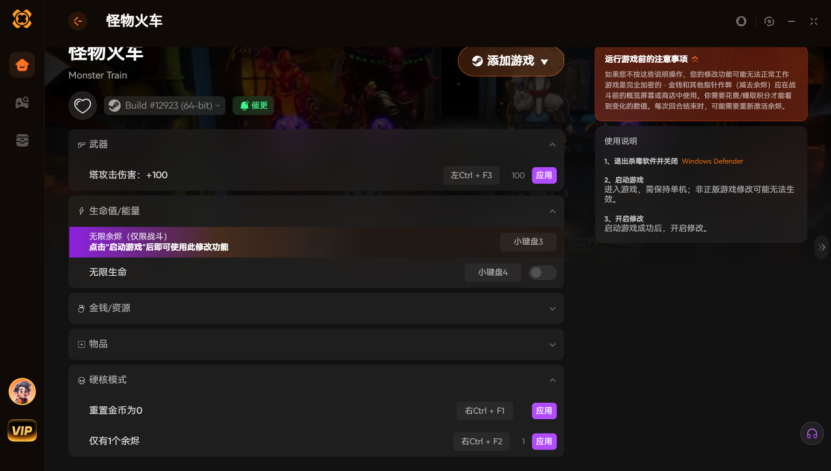Collapse the 武器 section
This screenshot has height=471, width=831.
[552, 145]
